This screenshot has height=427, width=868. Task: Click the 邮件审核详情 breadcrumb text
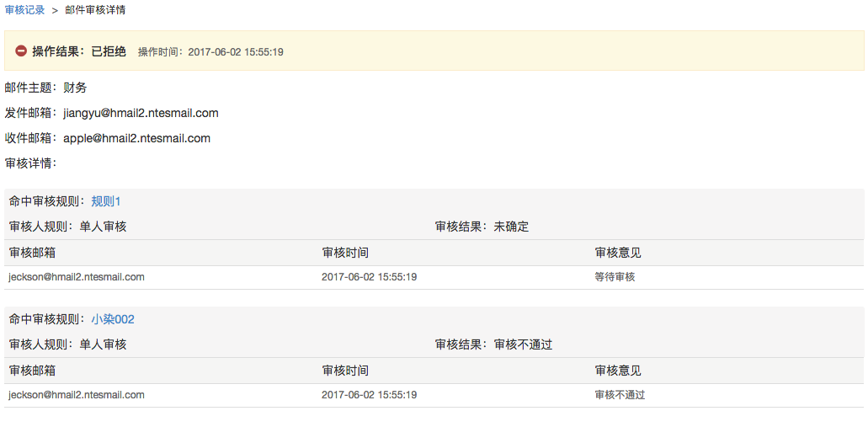pyautogui.click(x=96, y=10)
